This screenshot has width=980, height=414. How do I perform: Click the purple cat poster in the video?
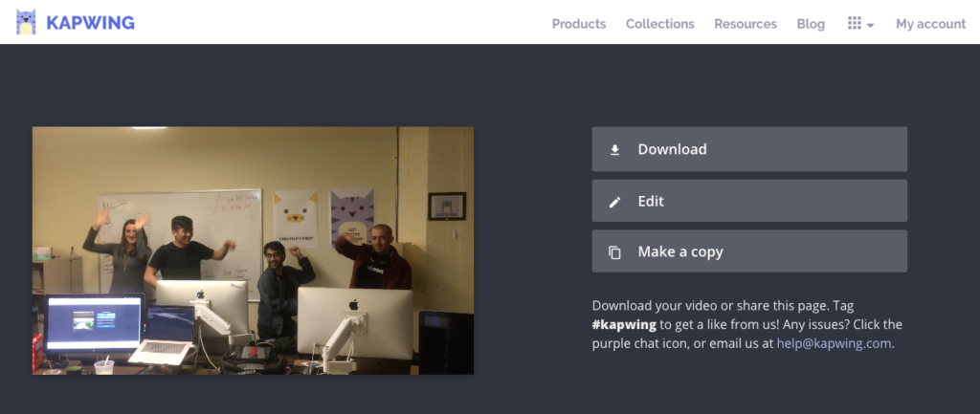point(351,215)
